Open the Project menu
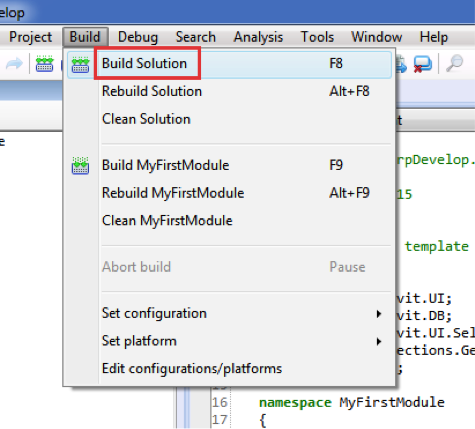Image resolution: width=475 pixels, height=429 pixels. 30,37
